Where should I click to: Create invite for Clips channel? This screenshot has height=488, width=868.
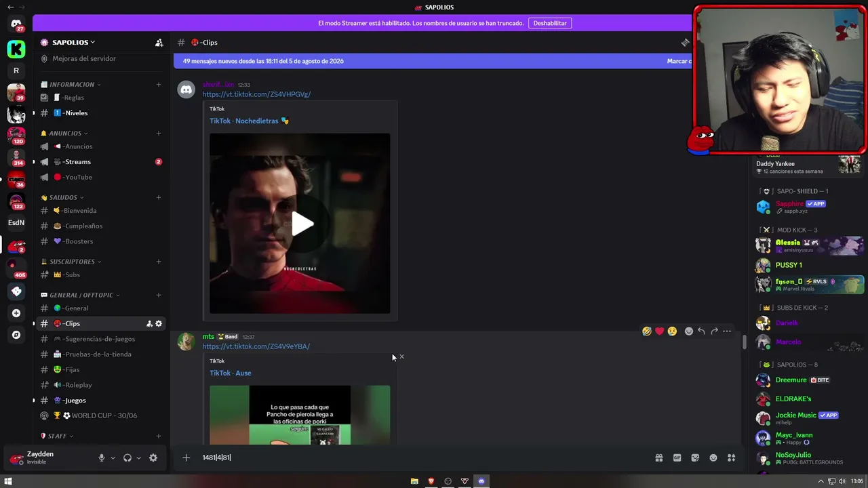coord(149,324)
